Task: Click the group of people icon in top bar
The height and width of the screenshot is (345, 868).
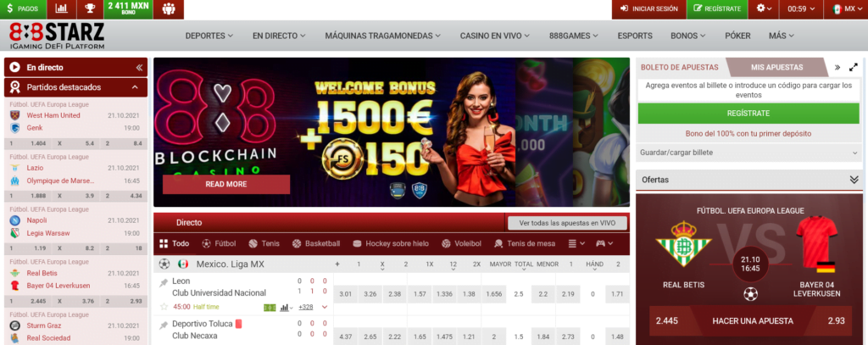Action: point(169,9)
